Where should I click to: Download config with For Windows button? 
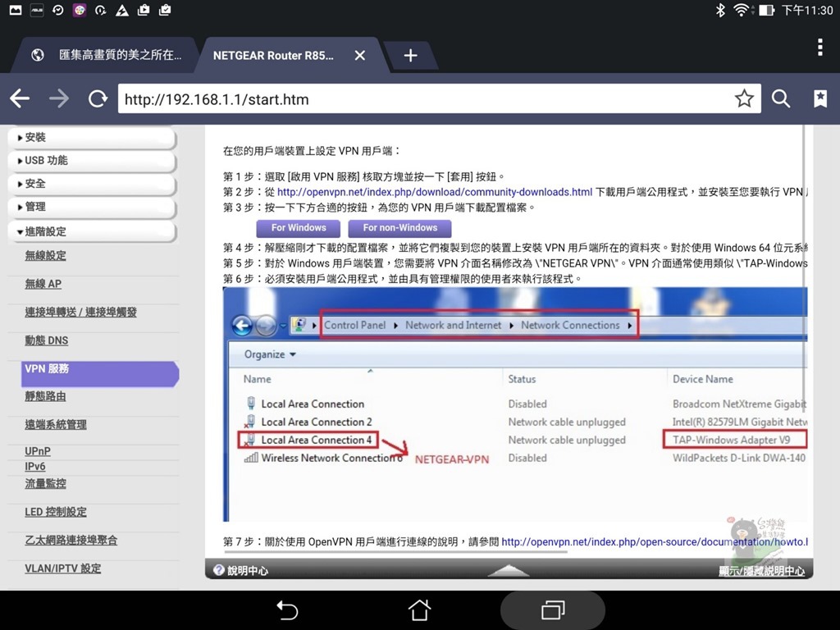[299, 228]
